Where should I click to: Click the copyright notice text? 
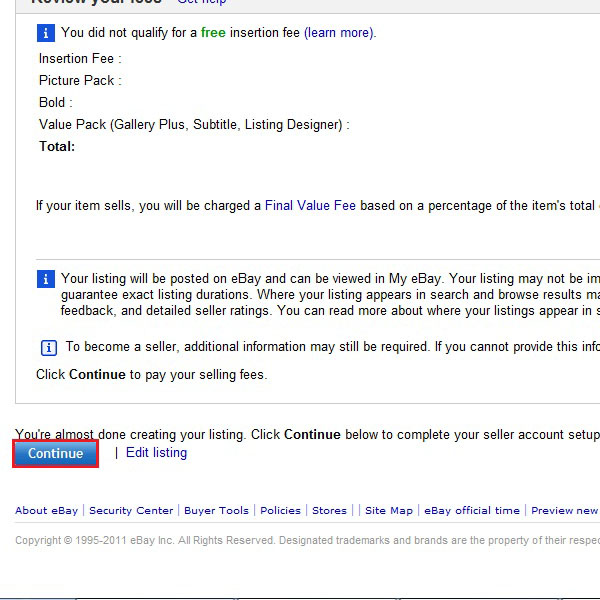[308, 540]
